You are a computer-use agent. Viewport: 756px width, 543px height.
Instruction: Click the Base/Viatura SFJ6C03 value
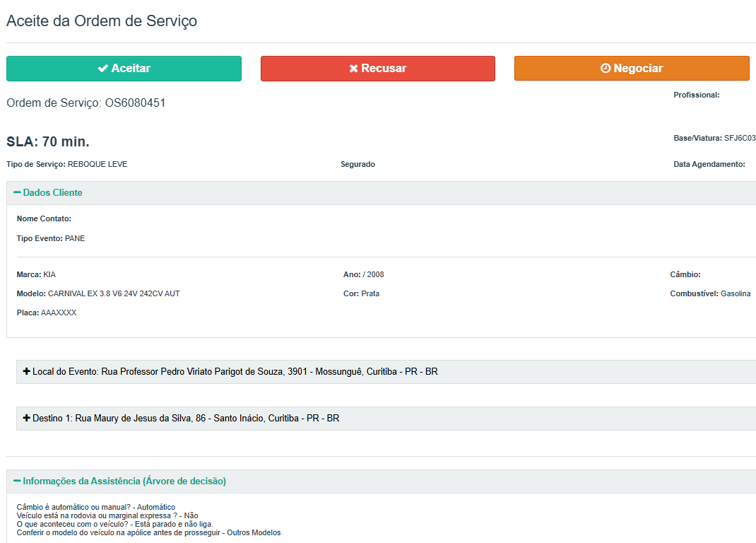coord(739,138)
